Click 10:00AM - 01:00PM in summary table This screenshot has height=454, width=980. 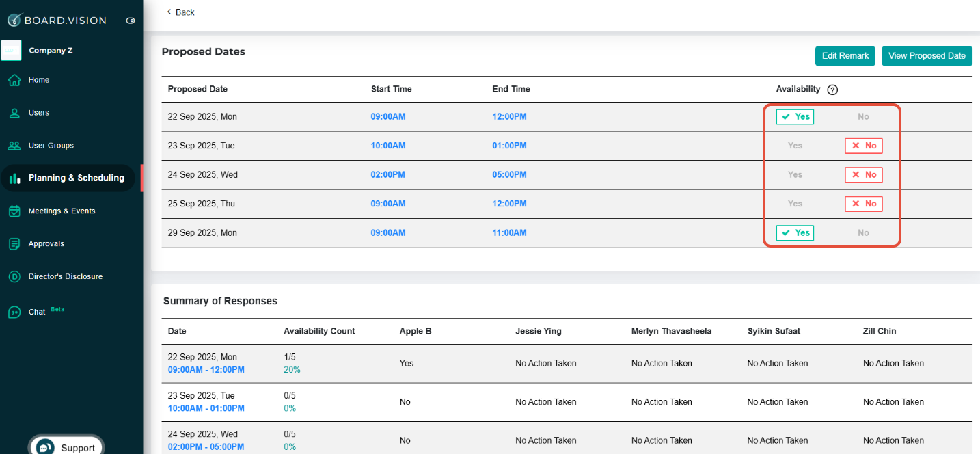click(x=206, y=408)
